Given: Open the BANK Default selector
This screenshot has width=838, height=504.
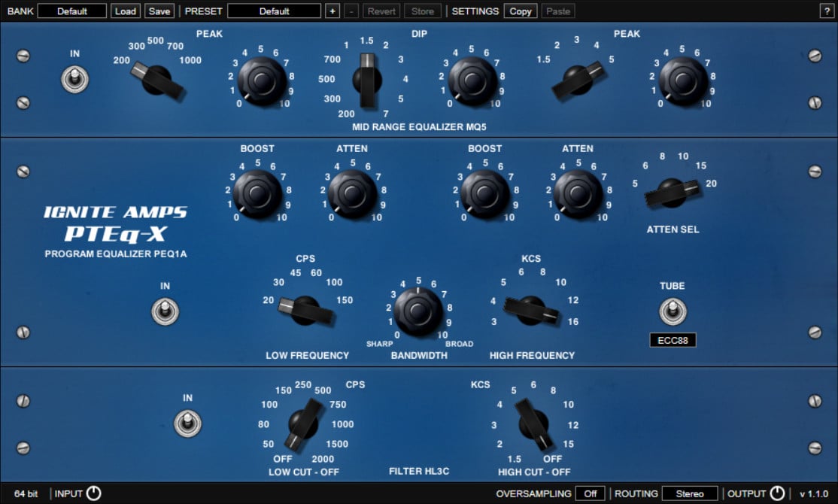Looking at the screenshot, I should pos(72,11).
